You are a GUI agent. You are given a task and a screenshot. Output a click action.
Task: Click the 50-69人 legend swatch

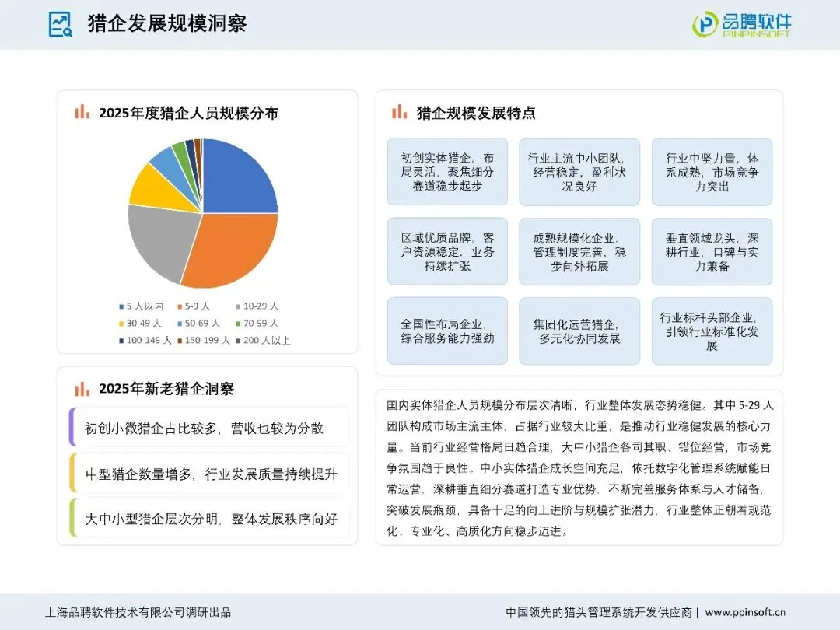(x=180, y=324)
